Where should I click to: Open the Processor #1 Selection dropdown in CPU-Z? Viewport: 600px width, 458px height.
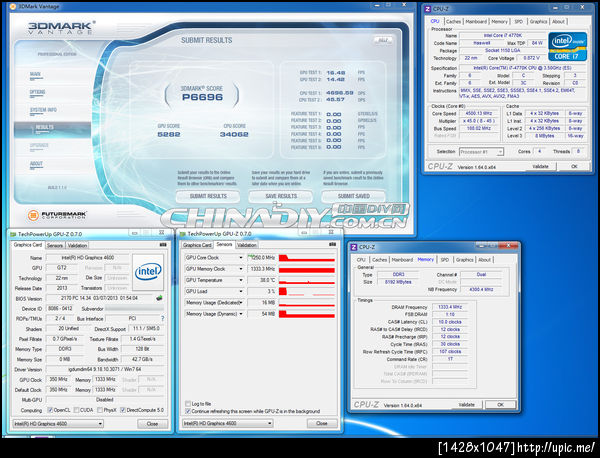coord(481,152)
